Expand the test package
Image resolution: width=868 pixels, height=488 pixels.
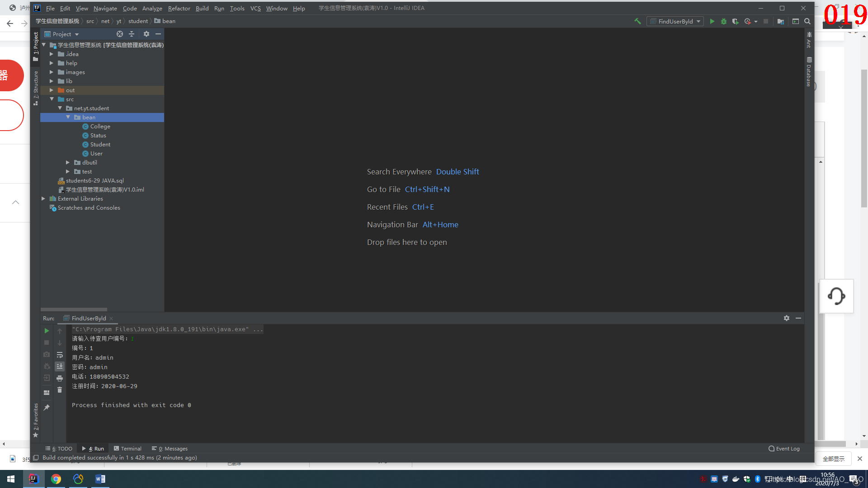(x=68, y=172)
